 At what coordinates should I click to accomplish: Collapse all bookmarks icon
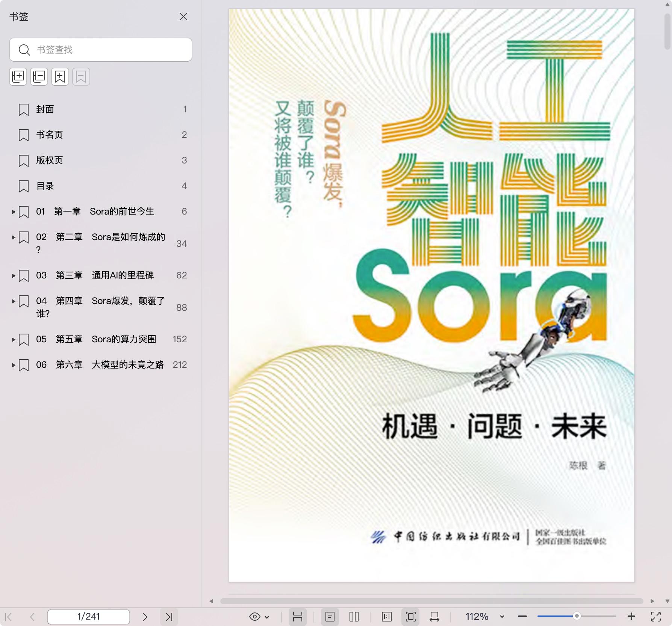(39, 77)
